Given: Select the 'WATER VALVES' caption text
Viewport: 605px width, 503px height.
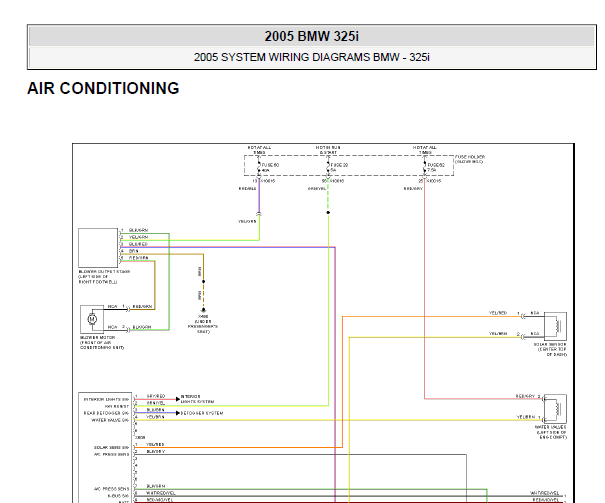Looking at the screenshot, I should pyautogui.click(x=551, y=427).
